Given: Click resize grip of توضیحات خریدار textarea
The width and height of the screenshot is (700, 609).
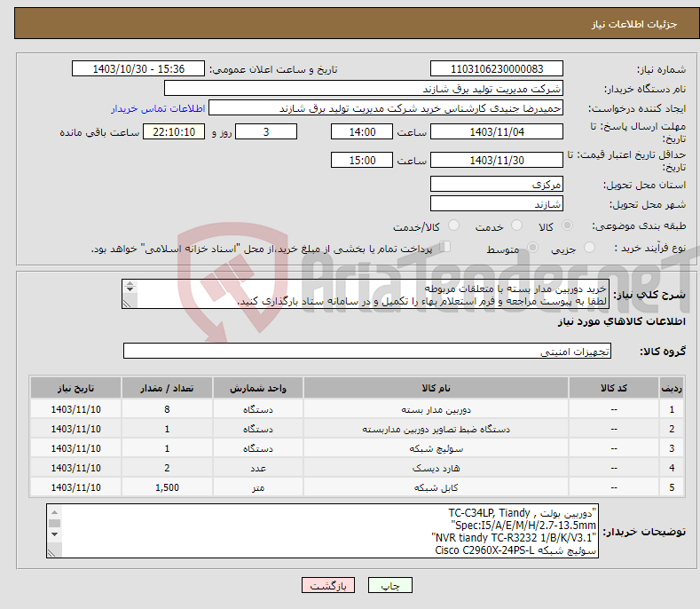Looking at the screenshot, I should coord(51,553).
